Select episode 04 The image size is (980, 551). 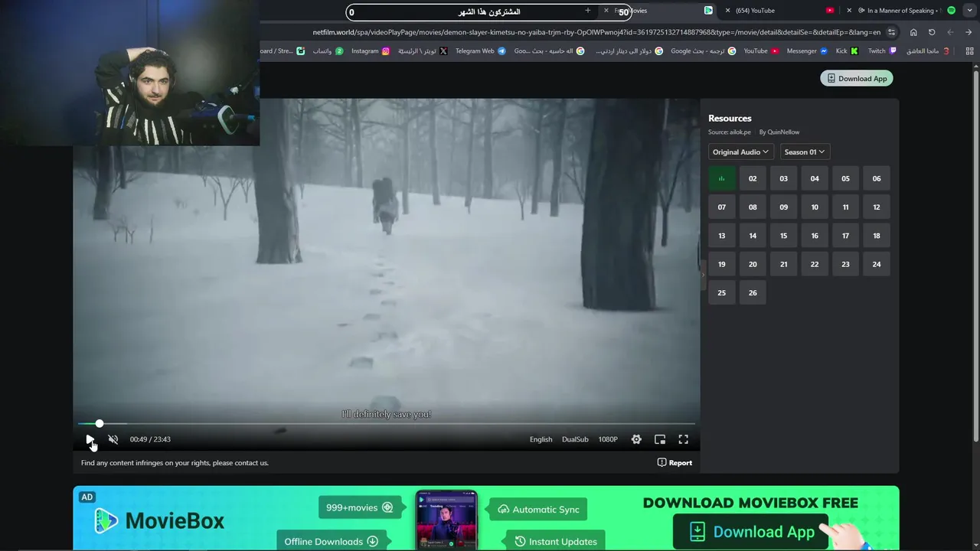(x=815, y=178)
